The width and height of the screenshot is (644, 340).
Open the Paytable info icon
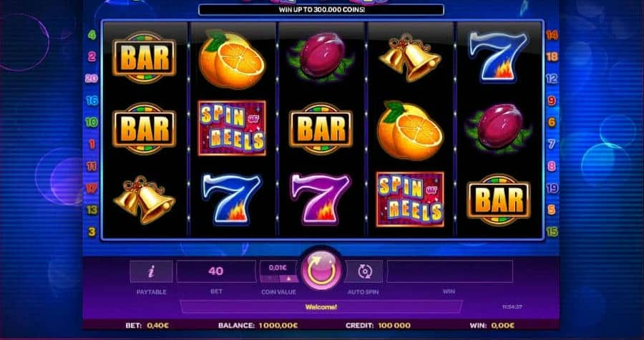(x=151, y=271)
